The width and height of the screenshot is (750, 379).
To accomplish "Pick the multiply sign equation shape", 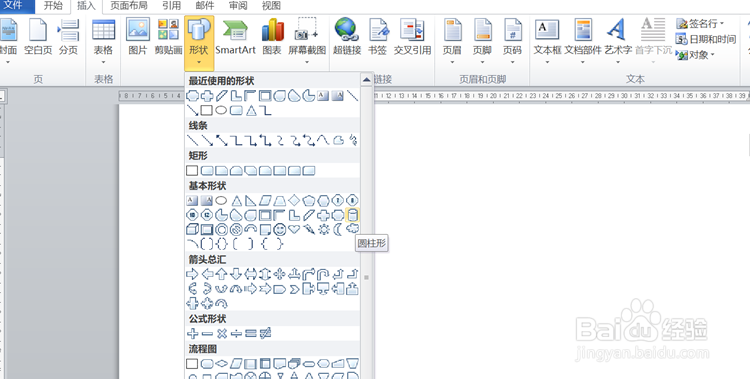I will pos(221,333).
